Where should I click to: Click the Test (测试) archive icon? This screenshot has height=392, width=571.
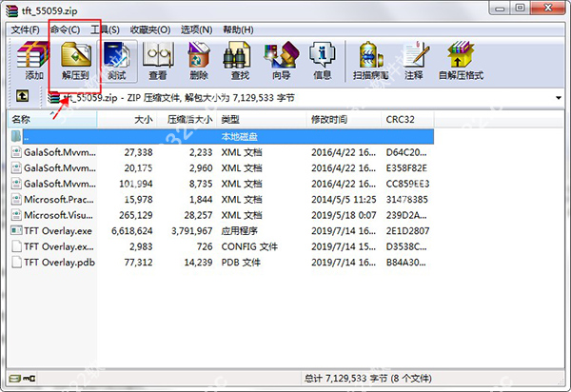pyautogui.click(x=116, y=55)
